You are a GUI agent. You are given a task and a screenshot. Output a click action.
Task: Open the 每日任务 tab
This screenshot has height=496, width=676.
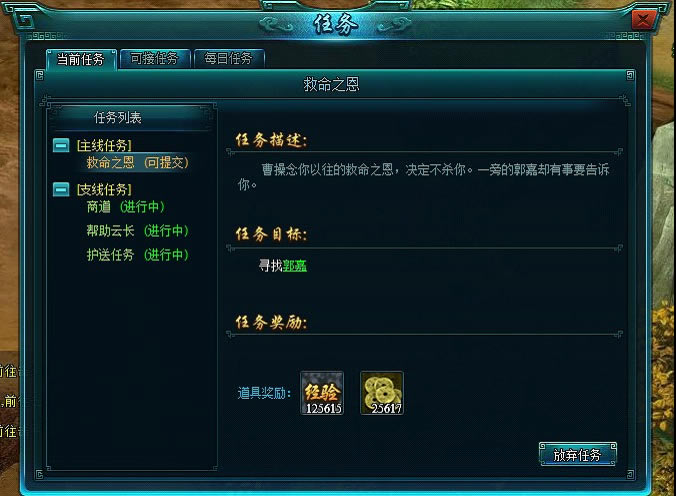pyautogui.click(x=228, y=58)
